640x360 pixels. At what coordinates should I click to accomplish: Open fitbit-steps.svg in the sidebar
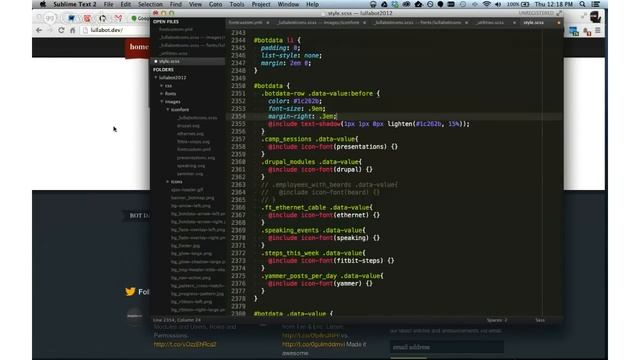(x=193, y=142)
